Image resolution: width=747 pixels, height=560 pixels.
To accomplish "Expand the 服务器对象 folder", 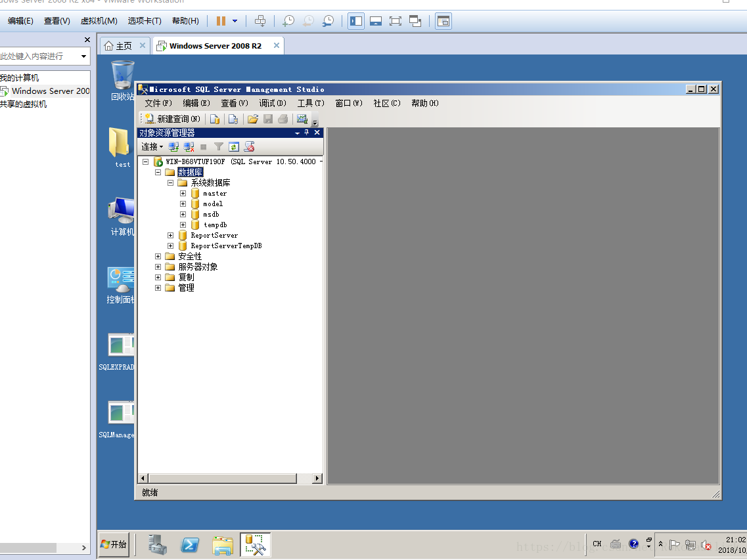I will pyautogui.click(x=158, y=267).
